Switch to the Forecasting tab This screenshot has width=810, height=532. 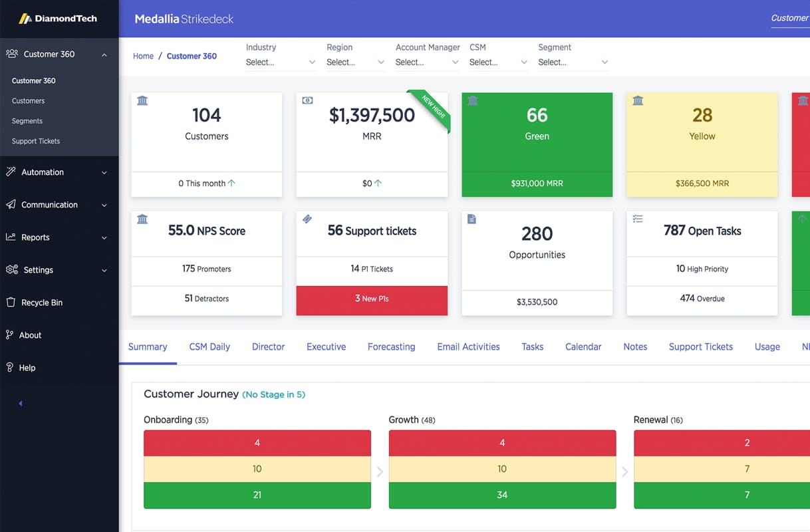(x=391, y=346)
